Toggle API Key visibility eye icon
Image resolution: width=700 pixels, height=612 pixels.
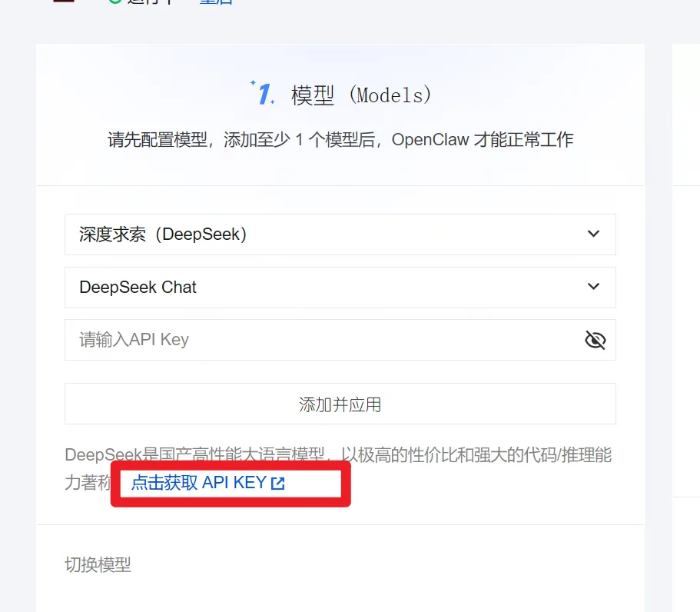point(595,340)
